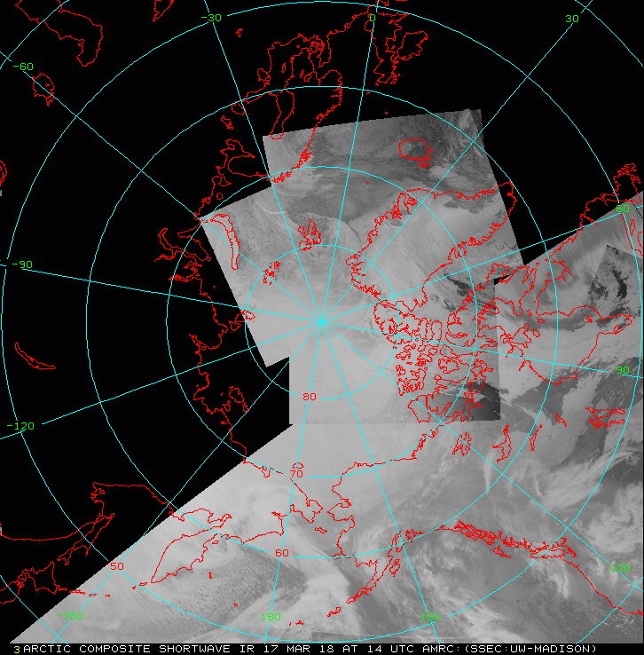The width and height of the screenshot is (644, 655).
Task: Click the red 70 latitude label
Action: 296,474
